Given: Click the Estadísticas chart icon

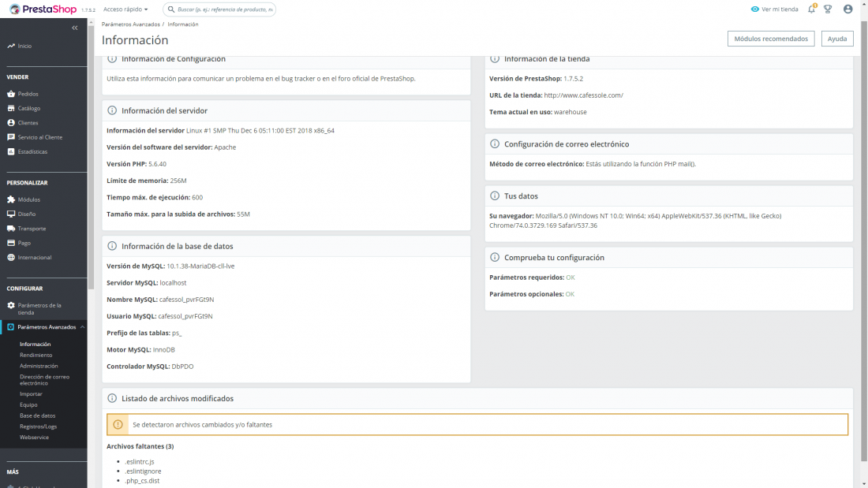Looking at the screenshot, I should pos(10,151).
